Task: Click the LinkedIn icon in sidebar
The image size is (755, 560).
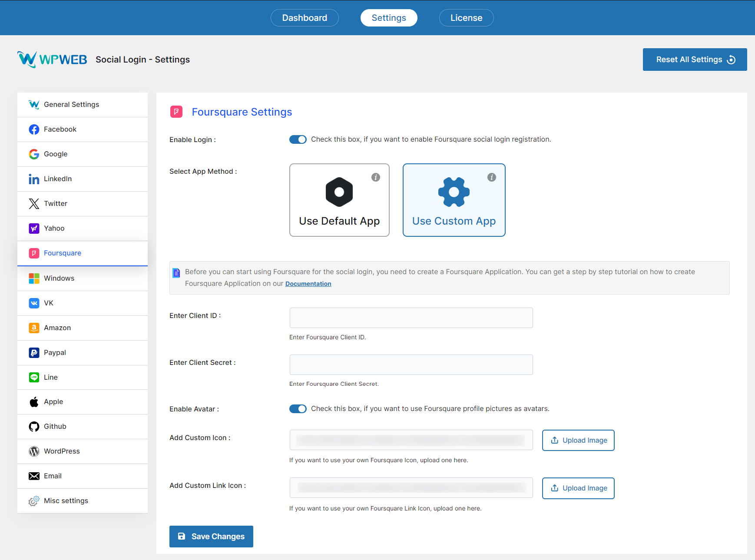Action: coord(34,179)
